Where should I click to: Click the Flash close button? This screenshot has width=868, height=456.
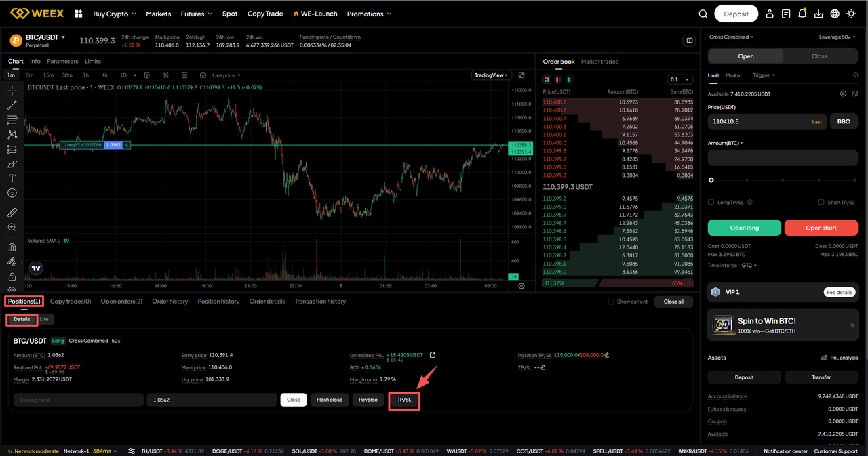[330, 400]
